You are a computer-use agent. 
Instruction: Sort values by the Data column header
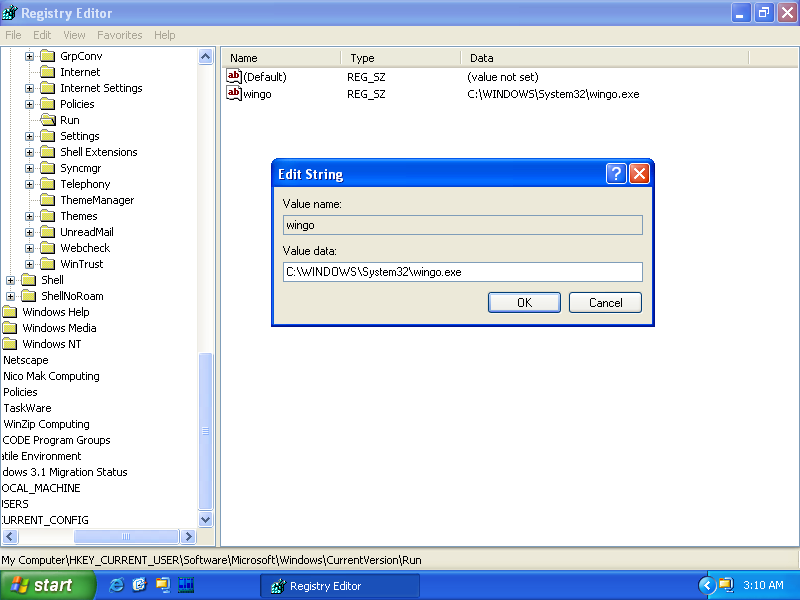[605, 58]
